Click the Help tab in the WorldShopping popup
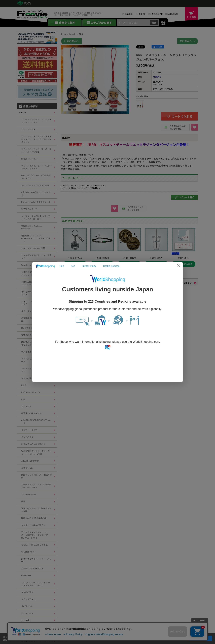The image size is (215, 644). tap(62, 266)
